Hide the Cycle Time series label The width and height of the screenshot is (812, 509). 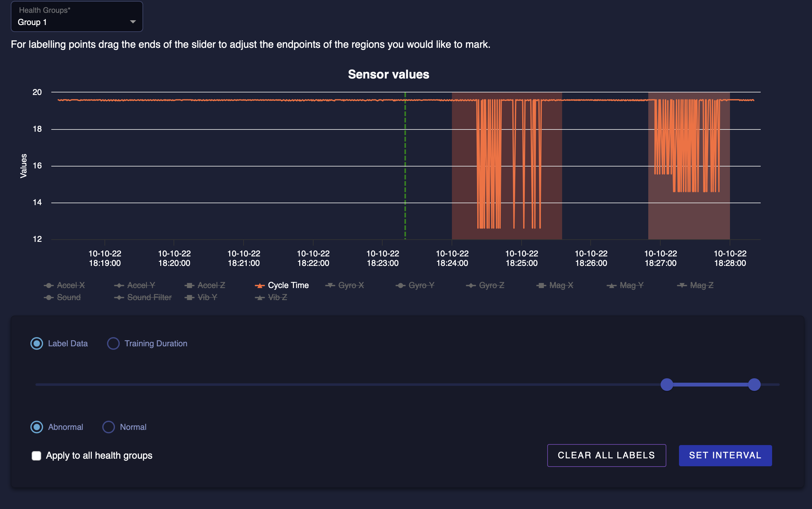point(288,286)
